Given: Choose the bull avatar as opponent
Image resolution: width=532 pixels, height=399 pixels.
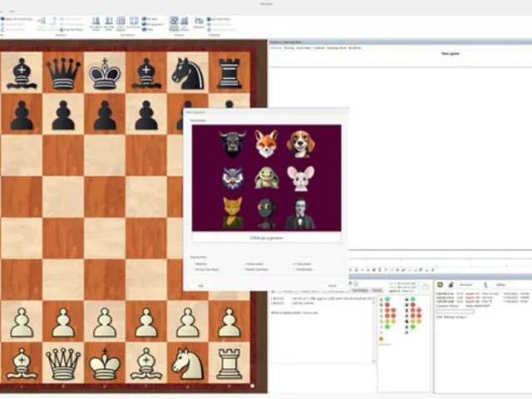Looking at the screenshot, I should point(233,144).
